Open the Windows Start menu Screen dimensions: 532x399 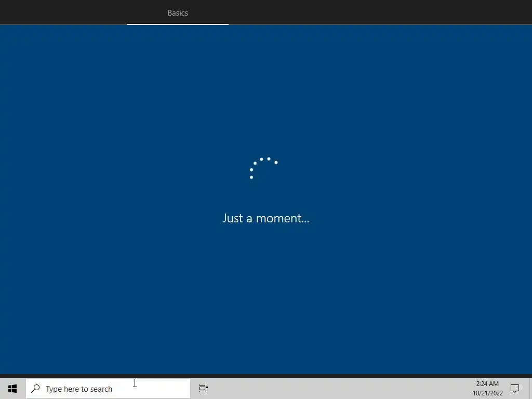[12, 389]
